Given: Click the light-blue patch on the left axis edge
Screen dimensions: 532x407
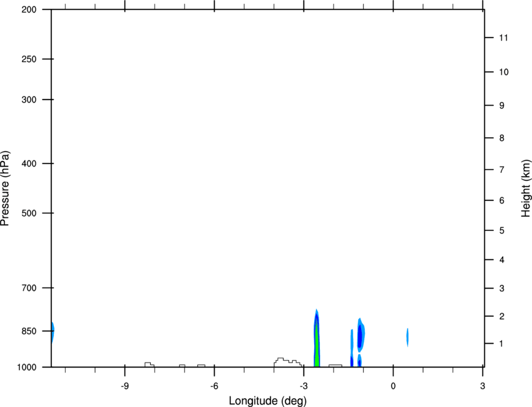Looking at the screenshot, I should [53, 332].
